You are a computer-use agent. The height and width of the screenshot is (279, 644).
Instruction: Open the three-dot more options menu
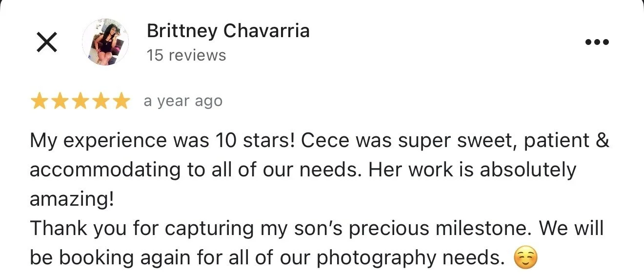point(597,43)
